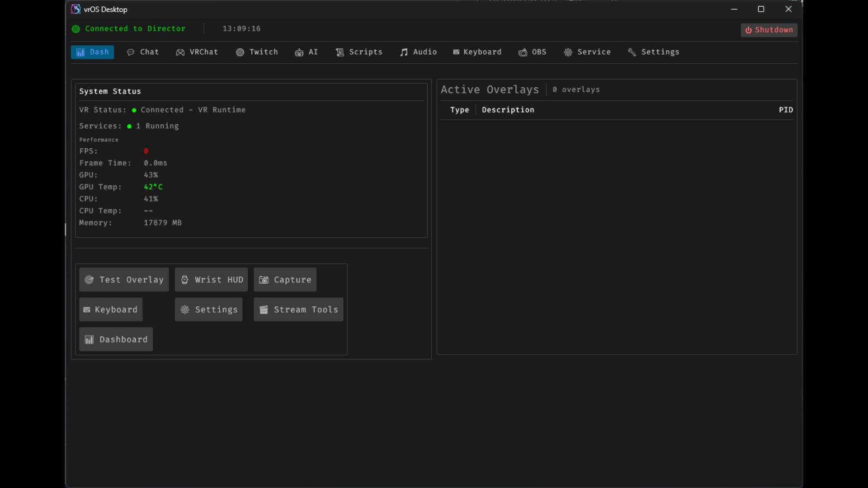The width and height of the screenshot is (868, 488).
Task: Click the Settings gear overlay button
Action: [208, 310]
